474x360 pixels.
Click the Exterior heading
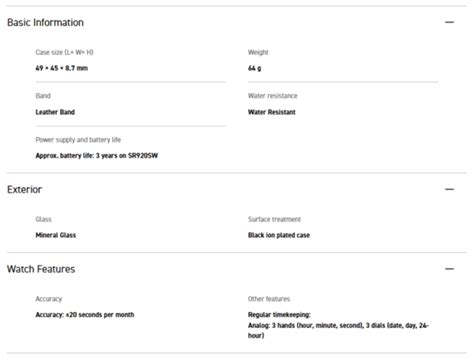pyautogui.click(x=24, y=189)
